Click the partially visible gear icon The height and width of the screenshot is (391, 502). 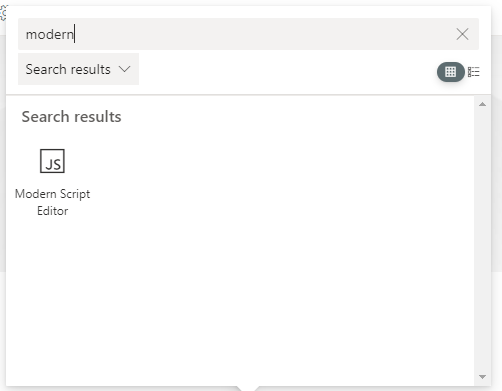[x=3, y=13]
